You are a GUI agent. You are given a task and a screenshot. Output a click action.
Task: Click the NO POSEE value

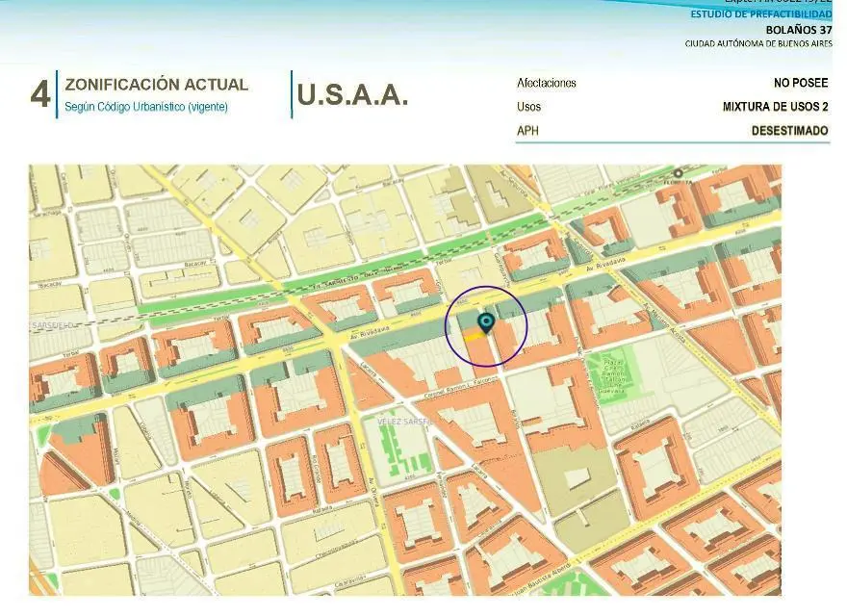[x=801, y=83]
